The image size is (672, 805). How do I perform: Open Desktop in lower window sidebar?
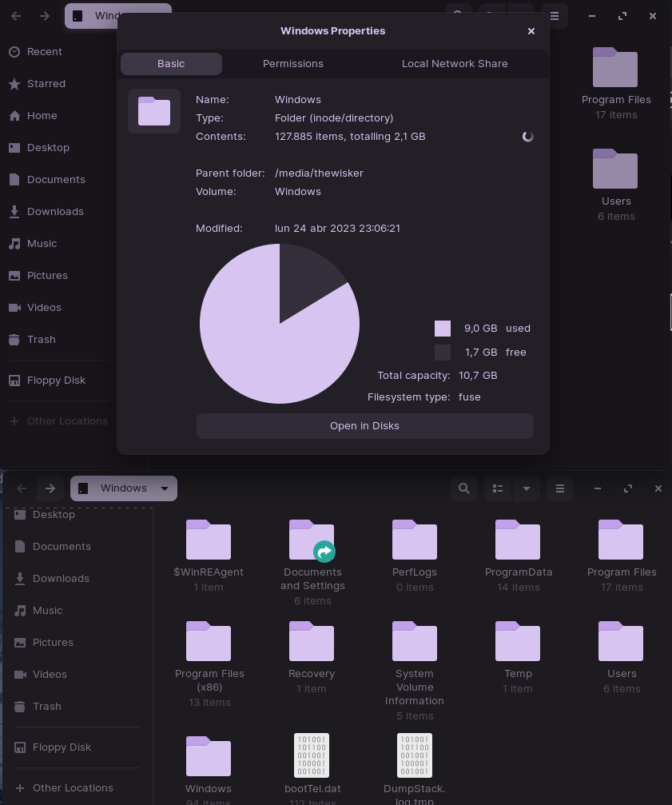click(45, 515)
